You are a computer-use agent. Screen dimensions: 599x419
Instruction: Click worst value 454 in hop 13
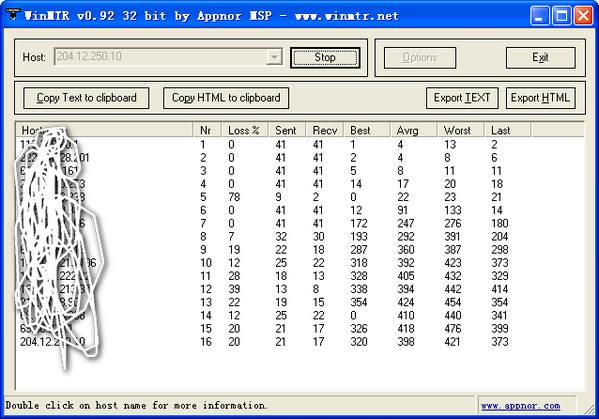pos(453,302)
